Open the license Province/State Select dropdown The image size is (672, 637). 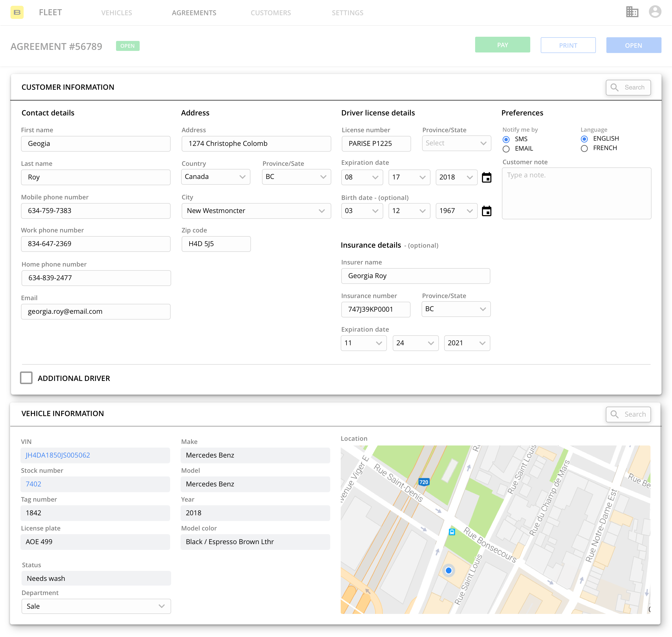[x=456, y=143]
